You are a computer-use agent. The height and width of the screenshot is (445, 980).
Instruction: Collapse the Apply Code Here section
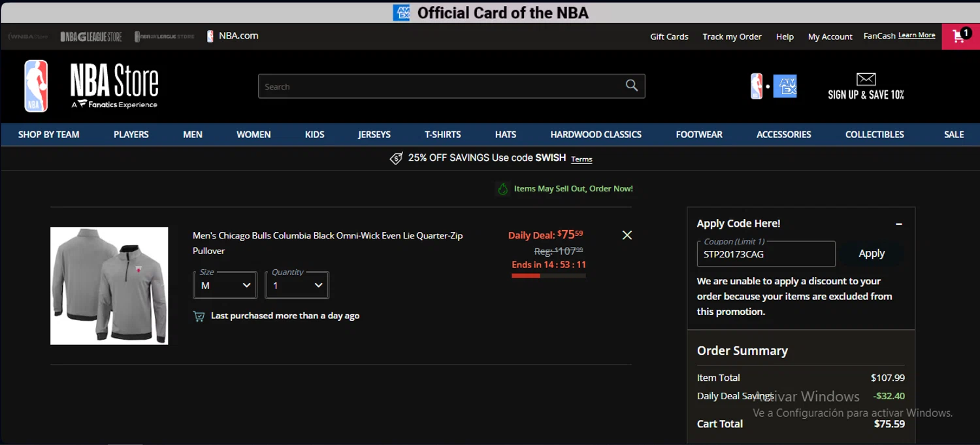click(x=899, y=223)
